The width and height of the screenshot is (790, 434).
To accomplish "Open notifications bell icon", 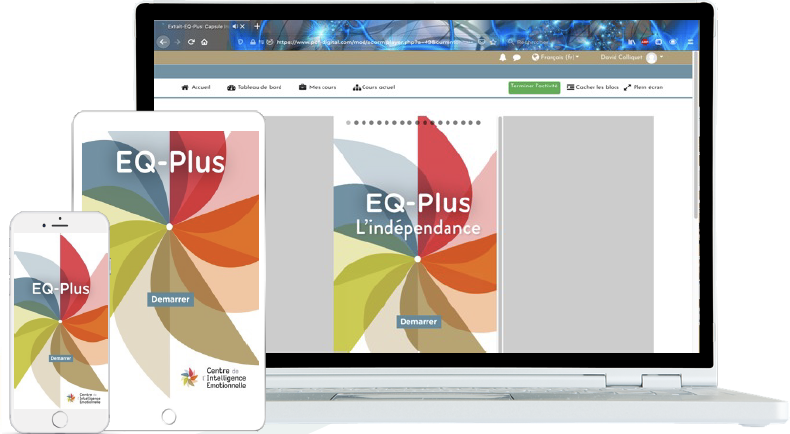I will tap(502, 57).
